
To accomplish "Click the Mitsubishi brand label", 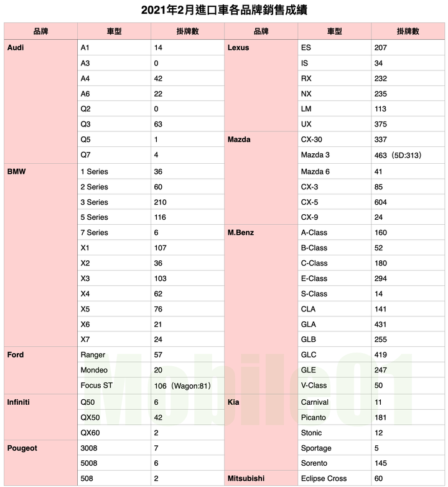I will coord(246,478).
